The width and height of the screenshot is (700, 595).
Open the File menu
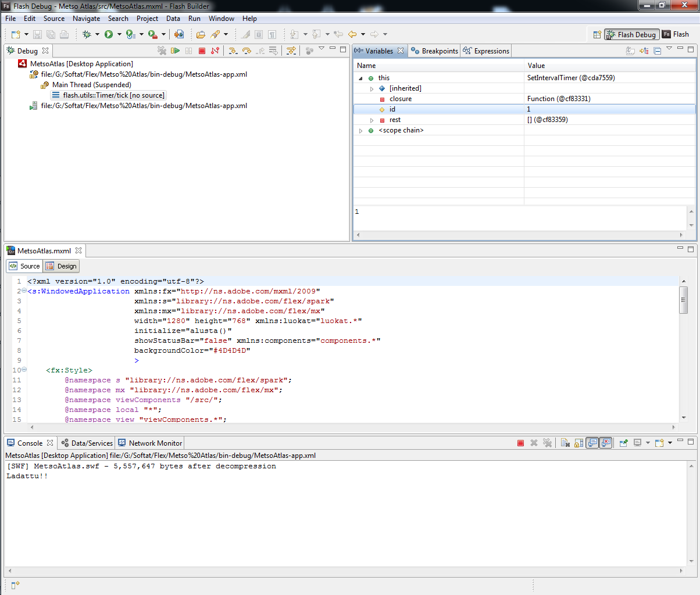click(10, 19)
